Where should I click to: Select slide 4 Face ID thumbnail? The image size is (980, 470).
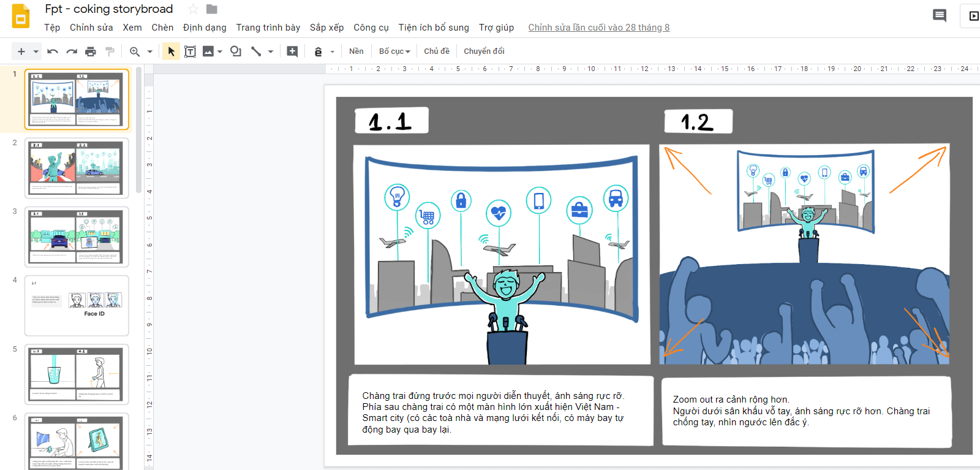coord(77,305)
